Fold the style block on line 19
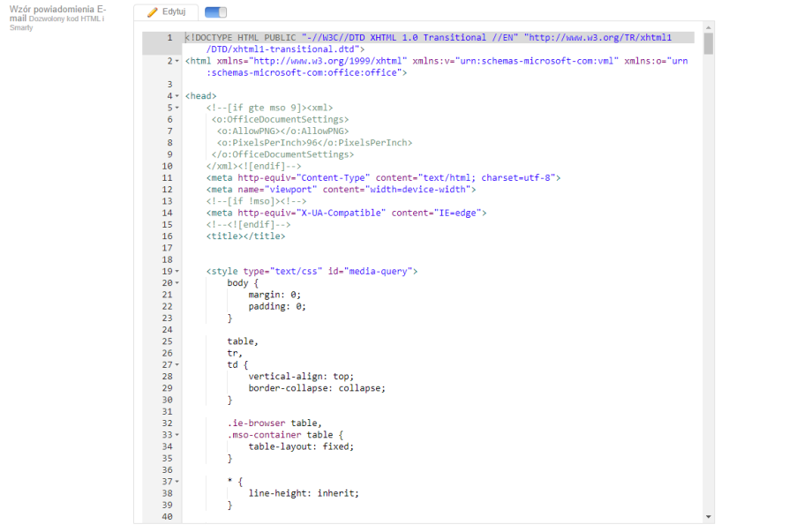The width and height of the screenshot is (812, 532). pos(177,272)
